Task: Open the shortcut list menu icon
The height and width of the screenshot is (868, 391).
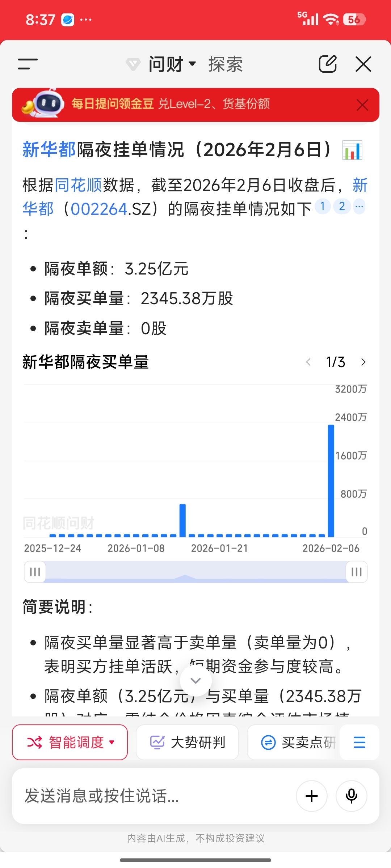Action: pos(359,743)
